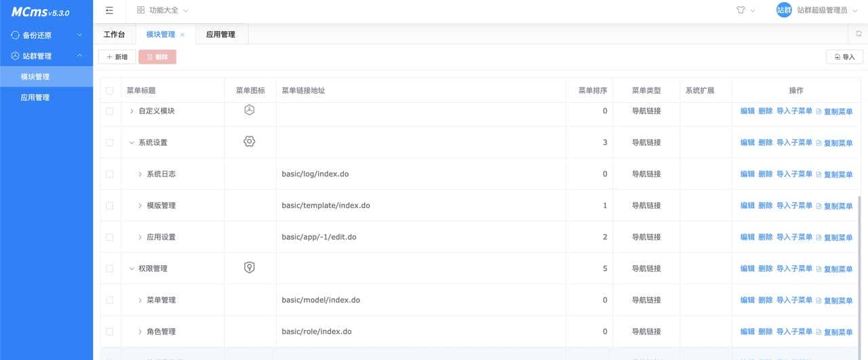Expand 备份还原 in the sidebar
The height and width of the screenshot is (360, 868).
[x=46, y=35]
